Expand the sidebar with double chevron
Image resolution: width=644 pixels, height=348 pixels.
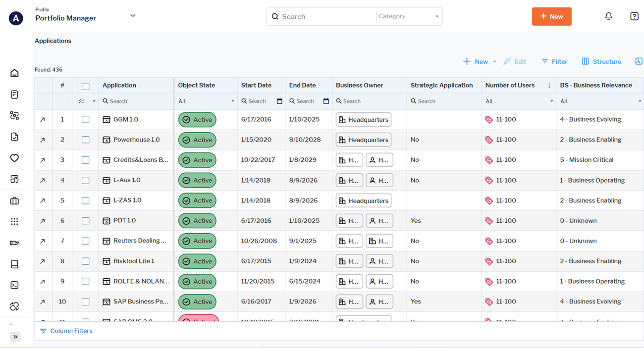[15, 337]
